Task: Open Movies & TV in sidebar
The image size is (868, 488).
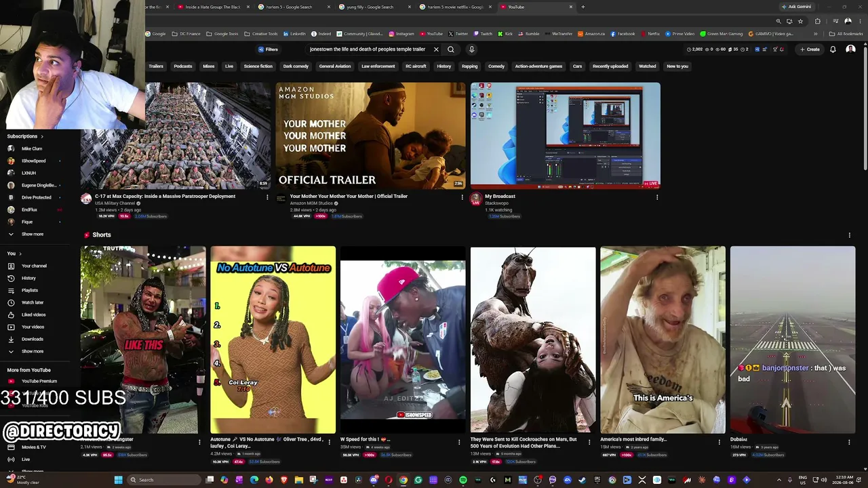Action: coord(34,447)
